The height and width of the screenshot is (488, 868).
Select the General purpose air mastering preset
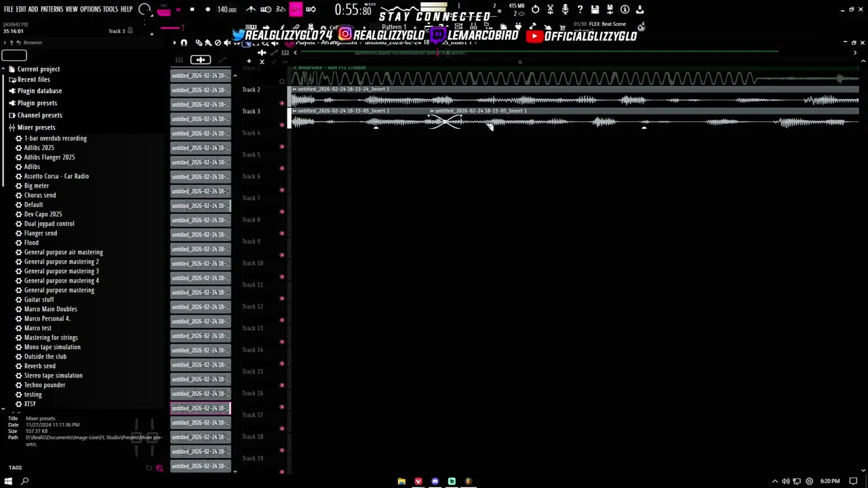click(x=64, y=252)
